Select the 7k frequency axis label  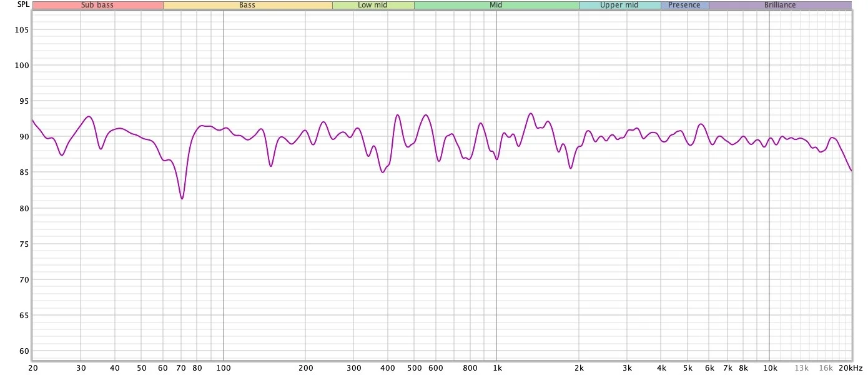[x=727, y=367]
